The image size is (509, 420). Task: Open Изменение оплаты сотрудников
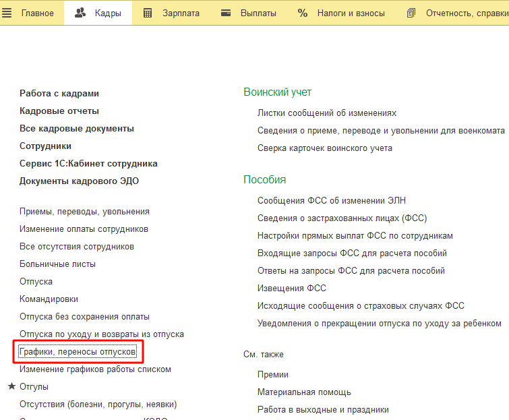(x=84, y=229)
